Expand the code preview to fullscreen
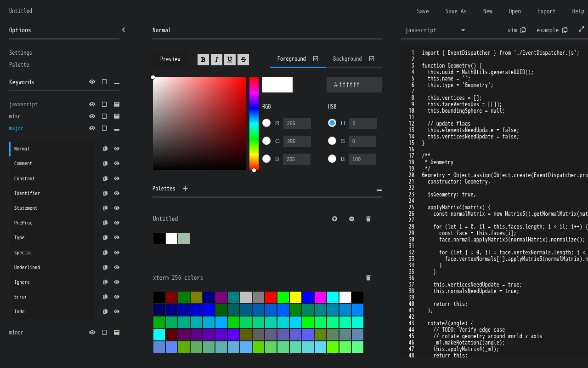This screenshot has width=588, height=368. coord(581,29)
